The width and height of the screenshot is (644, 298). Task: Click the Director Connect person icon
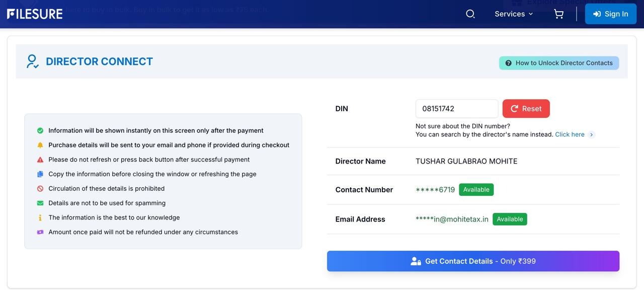(x=32, y=61)
